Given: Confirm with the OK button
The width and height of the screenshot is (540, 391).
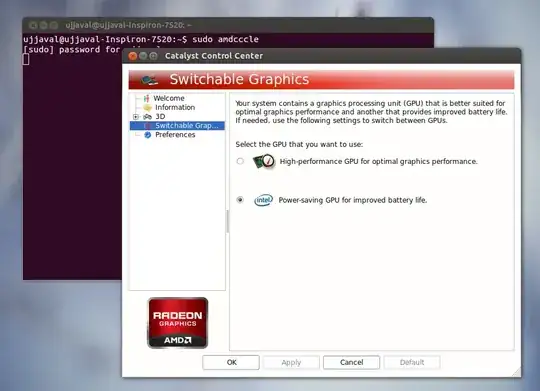Looking at the screenshot, I should [231, 362].
